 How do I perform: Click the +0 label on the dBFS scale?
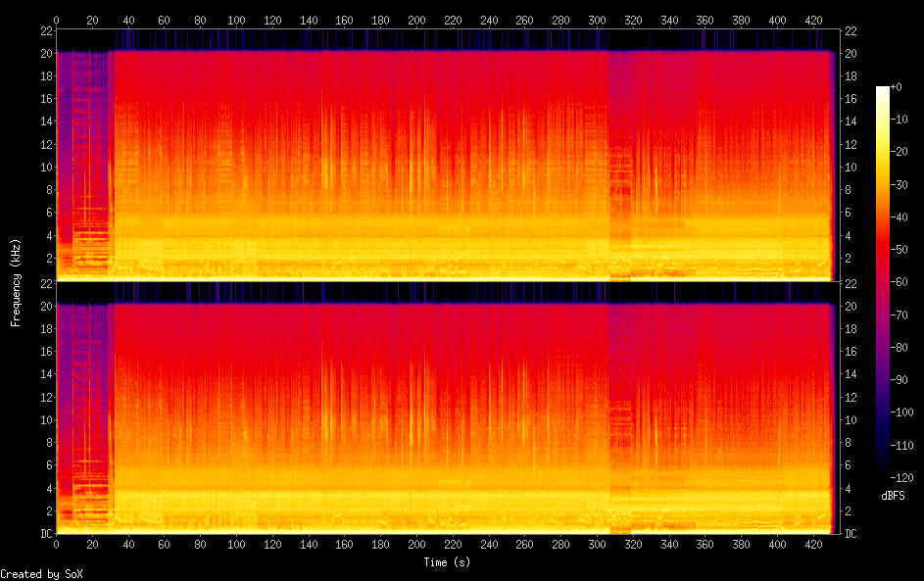click(897, 86)
